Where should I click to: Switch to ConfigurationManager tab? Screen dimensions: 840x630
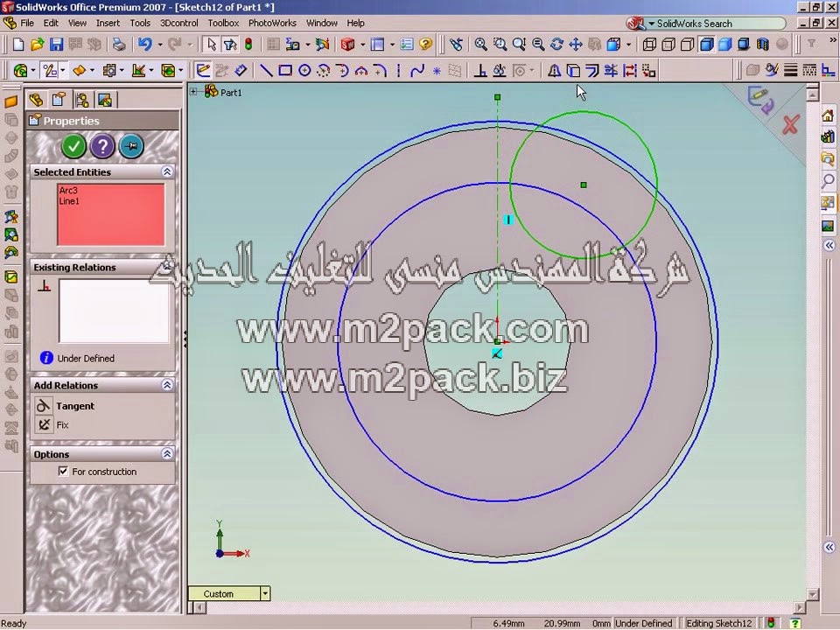(x=82, y=100)
